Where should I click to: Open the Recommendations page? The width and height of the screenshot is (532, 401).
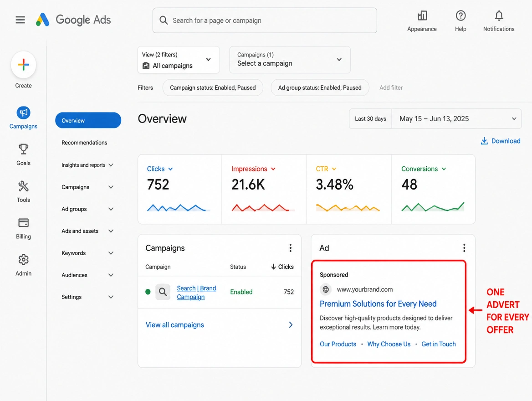point(84,143)
